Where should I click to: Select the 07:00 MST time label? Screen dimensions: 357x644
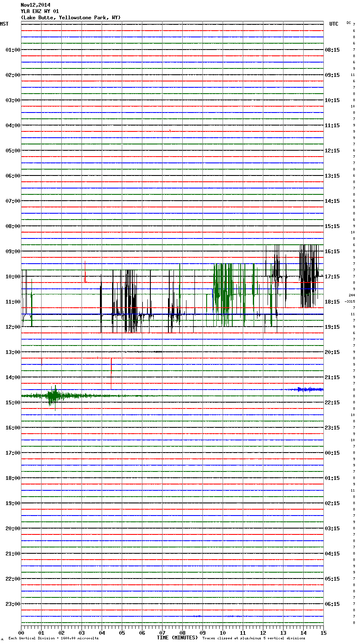[13, 201]
